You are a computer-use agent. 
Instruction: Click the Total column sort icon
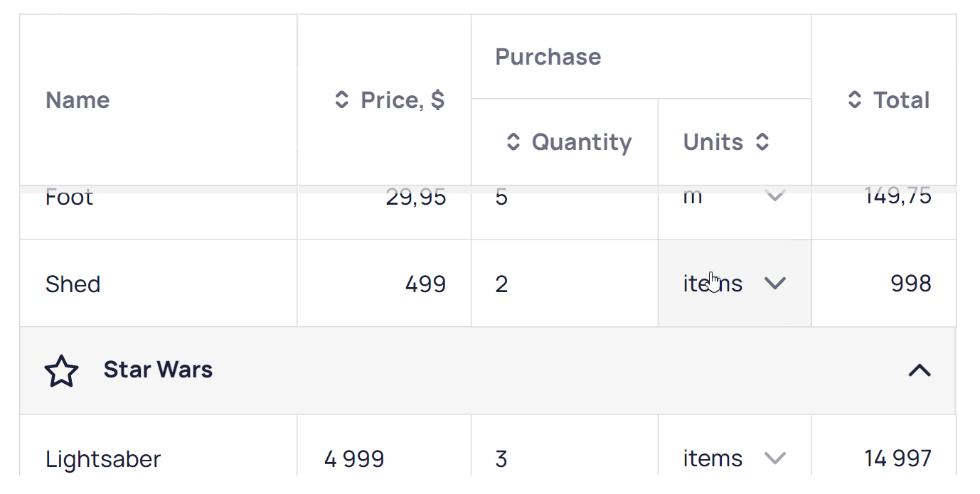[855, 100]
